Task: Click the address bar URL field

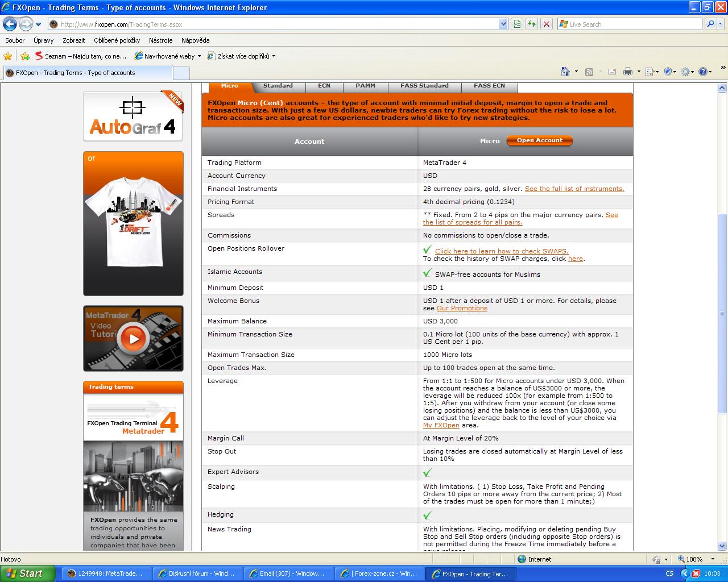Action: tap(274, 24)
